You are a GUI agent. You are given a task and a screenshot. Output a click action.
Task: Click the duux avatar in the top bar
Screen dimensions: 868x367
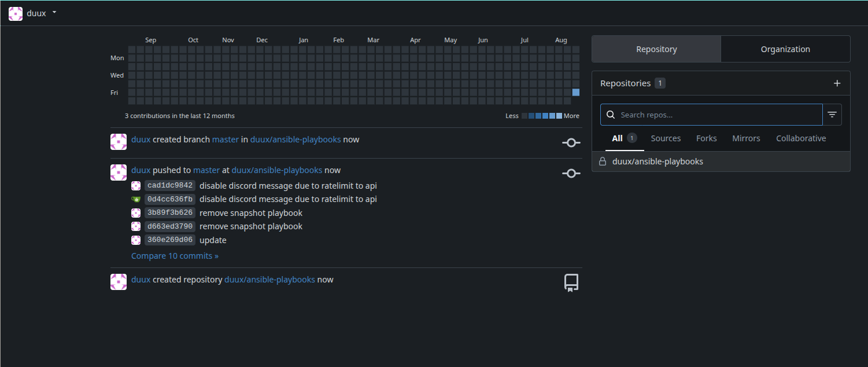(x=16, y=14)
